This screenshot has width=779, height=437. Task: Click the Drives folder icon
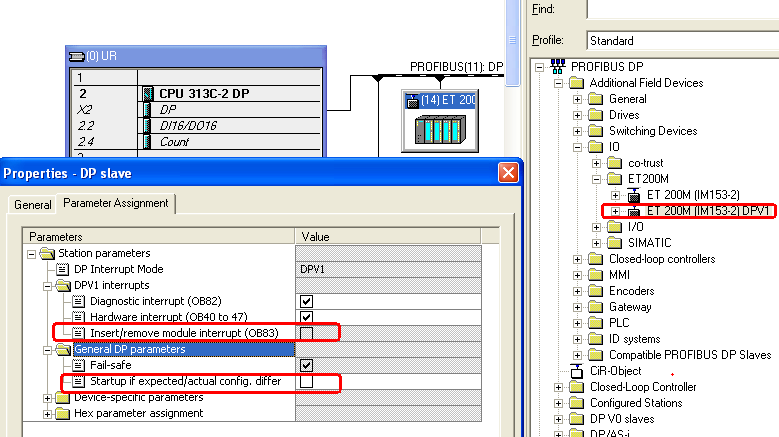(x=595, y=115)
